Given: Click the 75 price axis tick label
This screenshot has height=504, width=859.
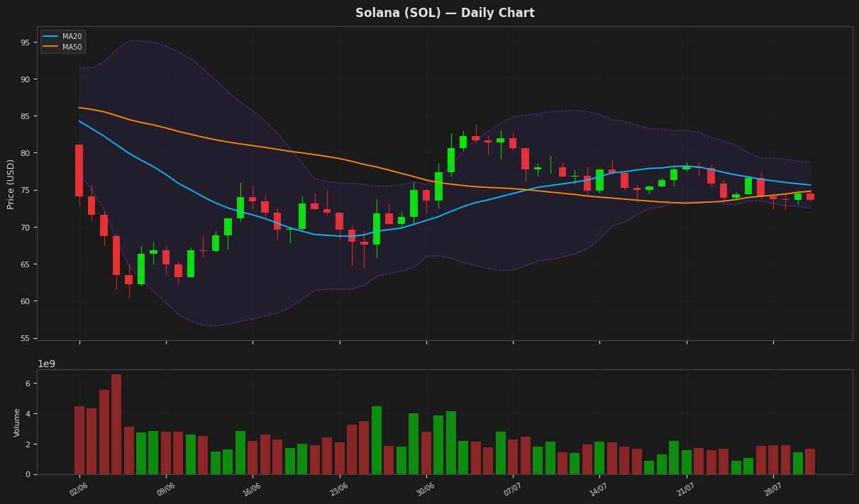Looking at the screenshot, I should [x=25, y=191].
